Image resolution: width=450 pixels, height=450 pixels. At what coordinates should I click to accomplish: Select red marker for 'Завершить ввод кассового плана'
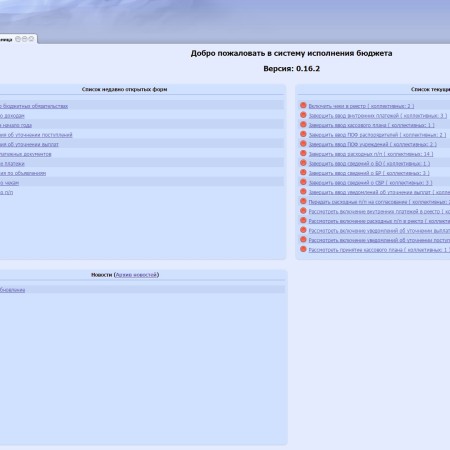303,125
